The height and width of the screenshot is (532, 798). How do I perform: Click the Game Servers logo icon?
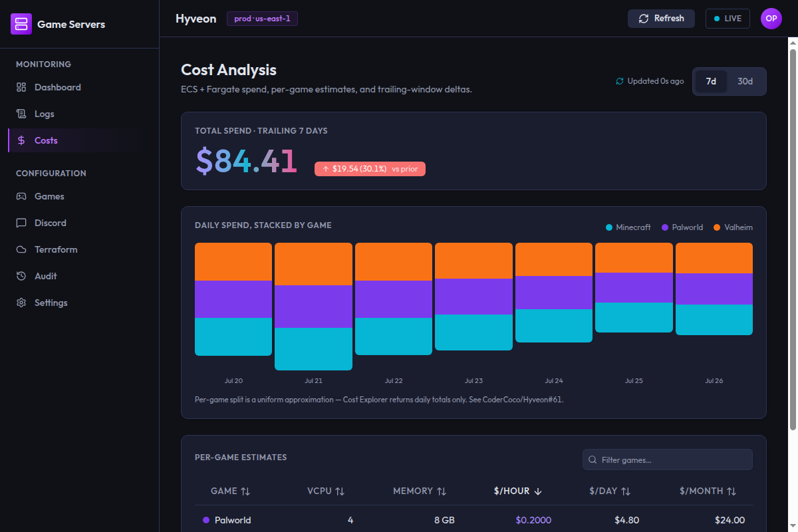pyautogui.click(x=21, y=24)
